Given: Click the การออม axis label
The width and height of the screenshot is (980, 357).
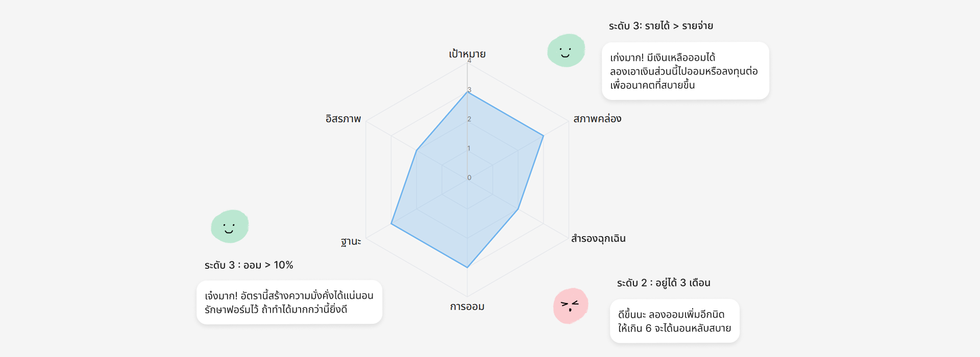Looking at the screenshot, I should click(467, 307).
